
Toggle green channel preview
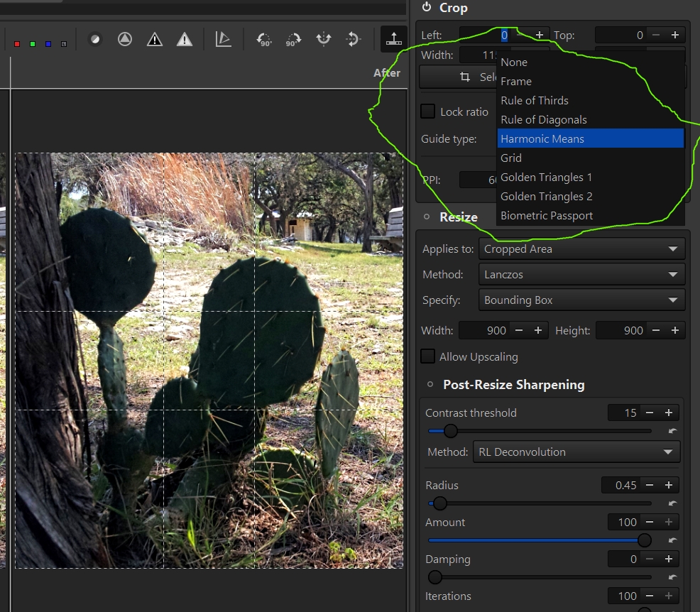33,44
